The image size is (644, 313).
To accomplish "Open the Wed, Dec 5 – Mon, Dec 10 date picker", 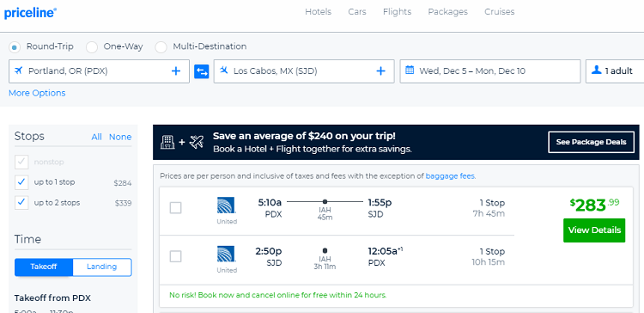I will pyautogui.click(x=490, y=71).
